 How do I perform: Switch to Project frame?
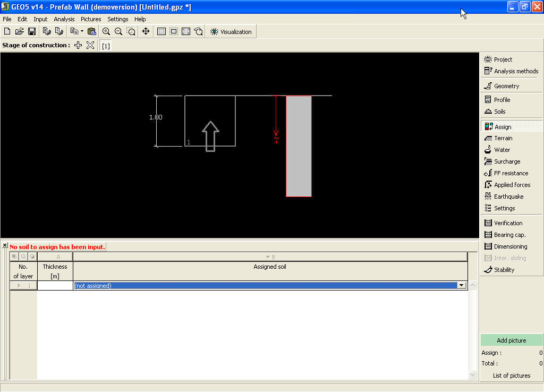click(512, 59)
